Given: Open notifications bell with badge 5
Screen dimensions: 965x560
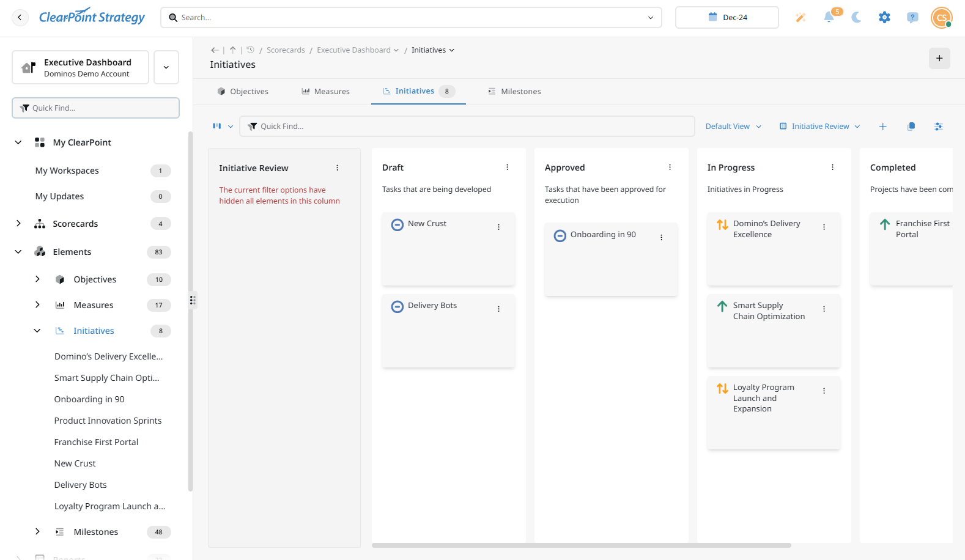Looking at the screenshot, I should (x=829, y=17).
